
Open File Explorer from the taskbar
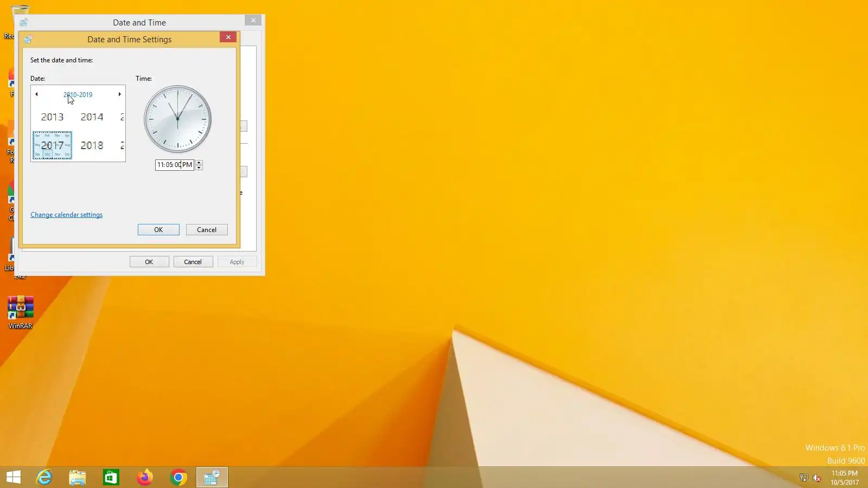(78, 477)
